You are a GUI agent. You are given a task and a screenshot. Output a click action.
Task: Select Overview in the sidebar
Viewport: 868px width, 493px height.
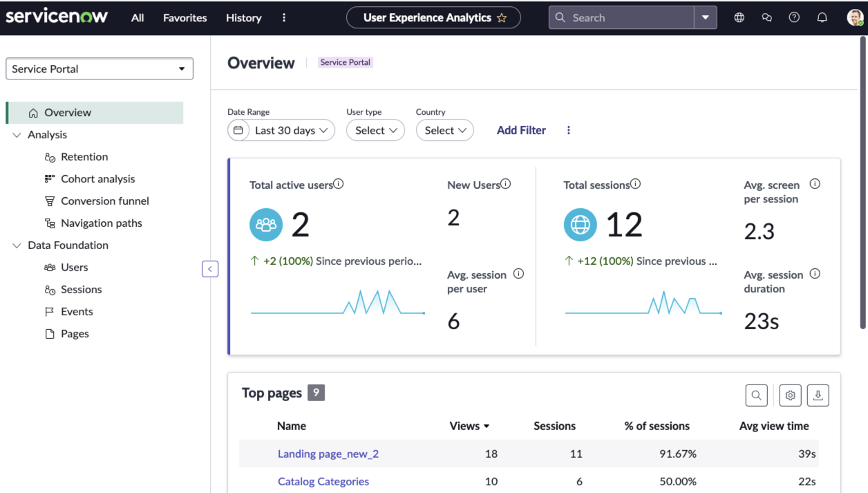point(95,113)
